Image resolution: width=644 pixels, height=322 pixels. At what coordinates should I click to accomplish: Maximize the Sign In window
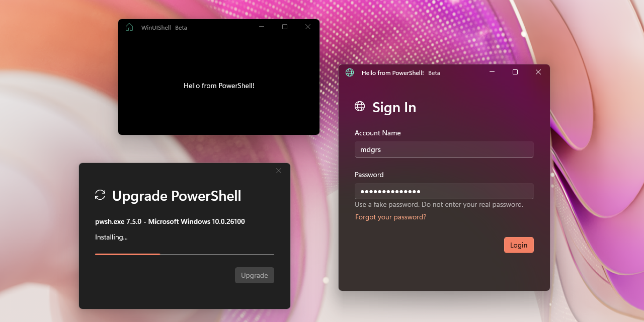515,72
